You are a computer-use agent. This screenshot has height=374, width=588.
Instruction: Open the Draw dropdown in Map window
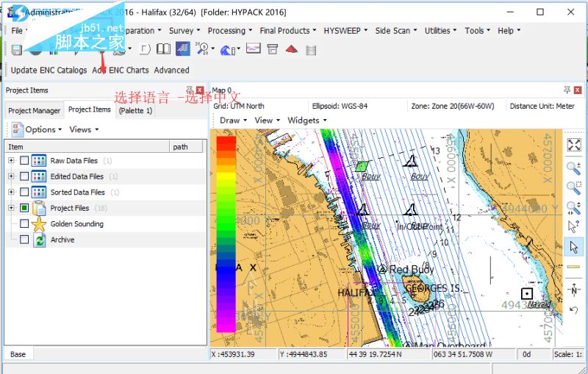[x=233, y=121]
